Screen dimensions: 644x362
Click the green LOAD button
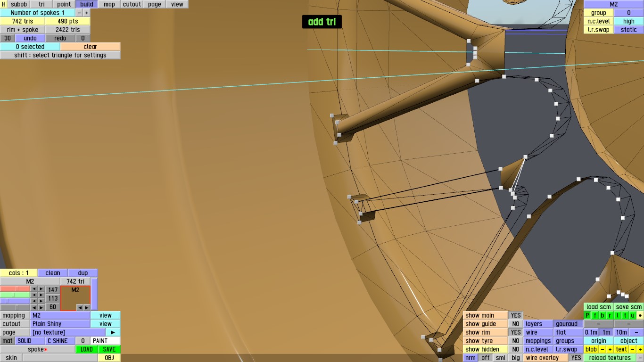pyautogui.click(x=87, y=349)
